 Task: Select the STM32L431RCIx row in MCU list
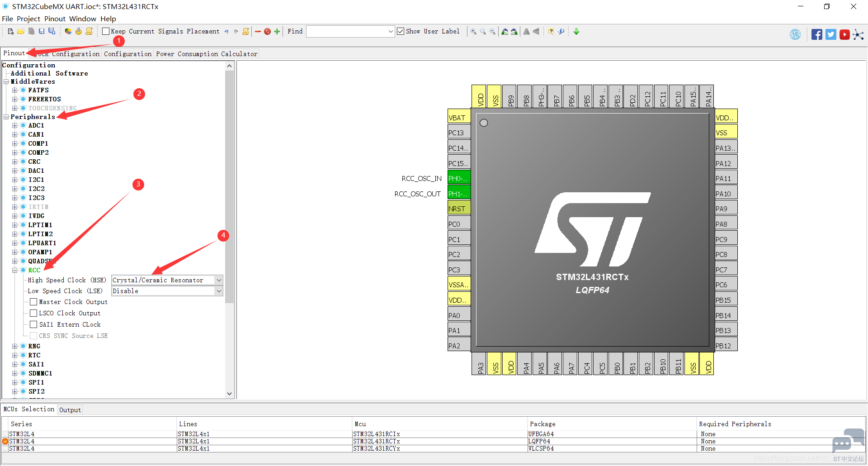point(376,434)
